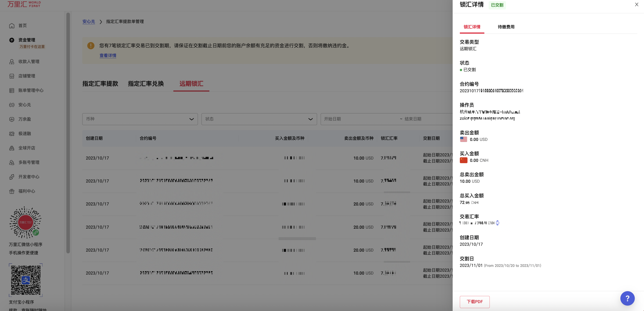Select the 指定汇率兑换 tab
This screenshot has width=644, height=311.
(x=146, y=83)
